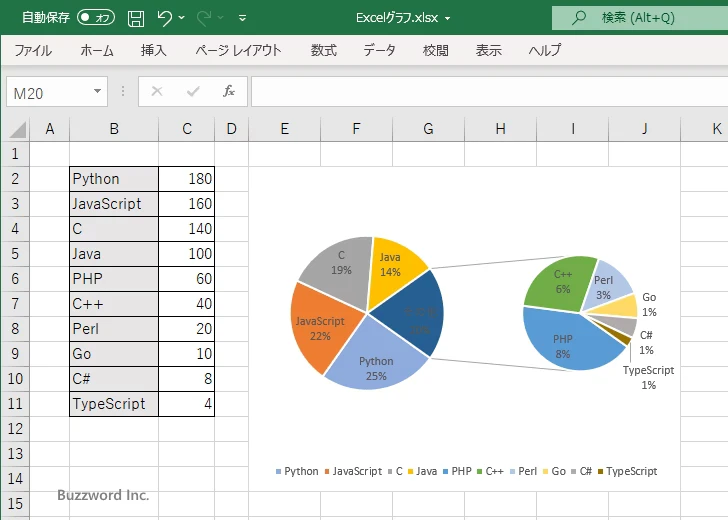This screenshot has height=520, width=728.
Task: Expand the Name Box dropdown arrow
Action: point(98,91)
